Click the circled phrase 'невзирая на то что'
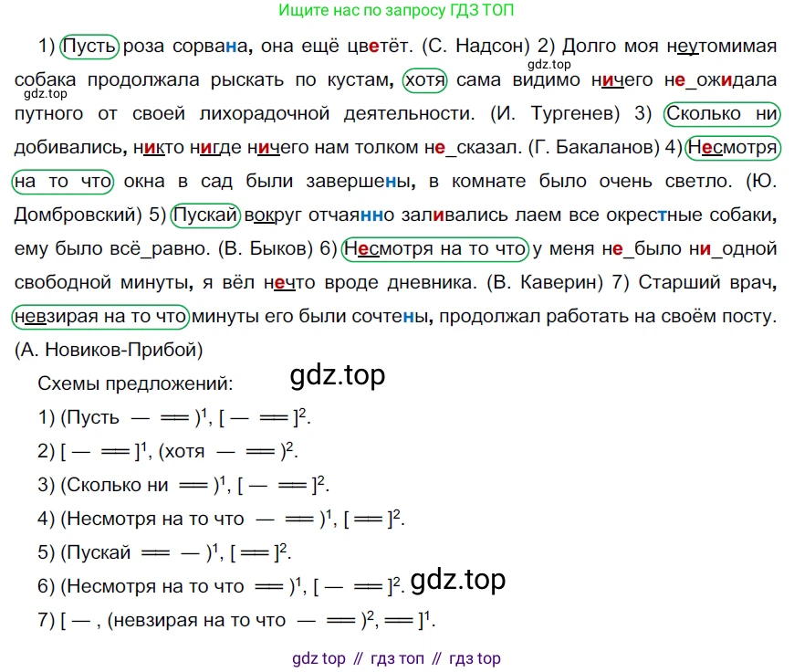 pyautogui.click(x=100, y=317)
